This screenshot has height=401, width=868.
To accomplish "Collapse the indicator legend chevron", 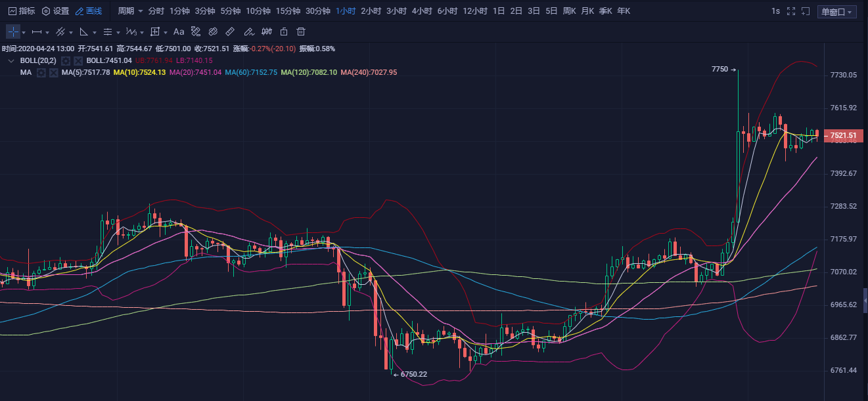I will click(11, 60).
